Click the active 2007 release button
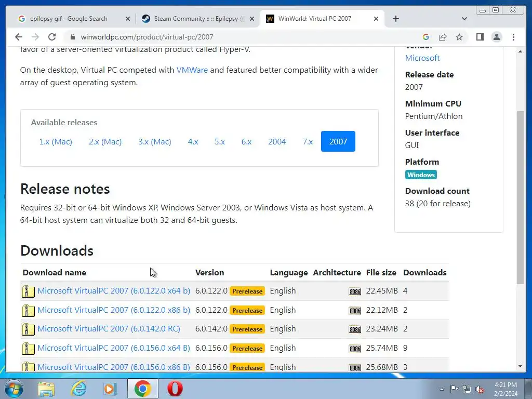532x399 pixels. coord(338,141)
